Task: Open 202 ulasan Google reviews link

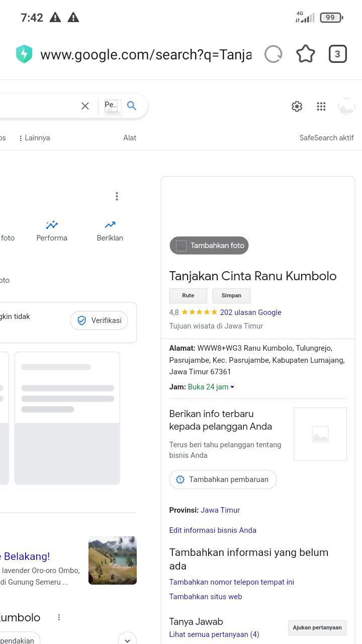Action: 250,312
